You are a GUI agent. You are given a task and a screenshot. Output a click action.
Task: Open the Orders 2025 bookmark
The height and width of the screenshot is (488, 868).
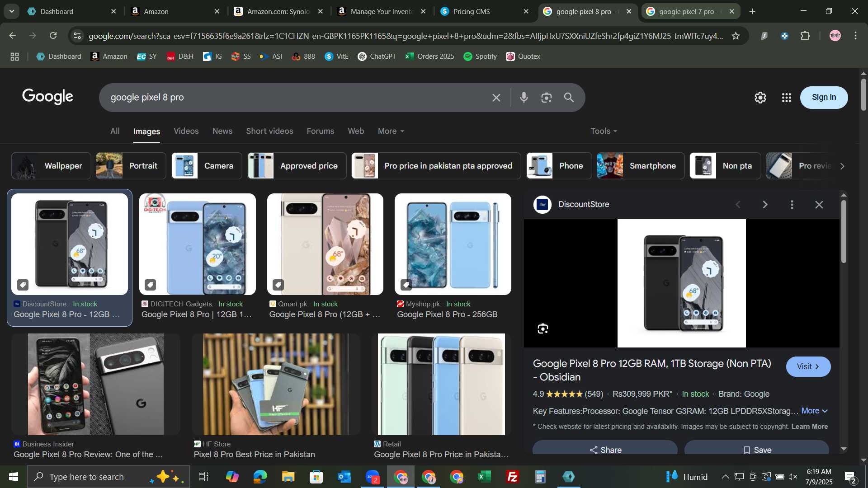pos(429,56)
